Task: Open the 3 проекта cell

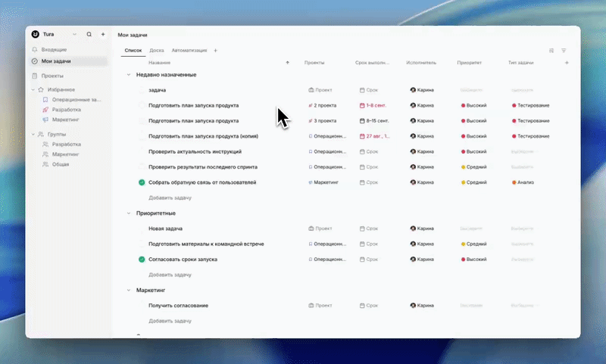Action: click(323, 121)
